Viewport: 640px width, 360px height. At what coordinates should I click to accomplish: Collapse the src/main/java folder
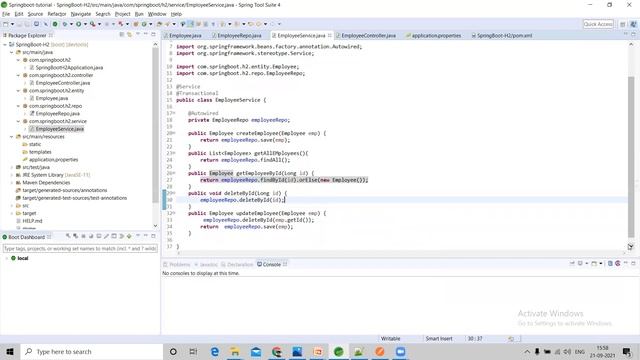pyautogui.click(x=11, y=52)
